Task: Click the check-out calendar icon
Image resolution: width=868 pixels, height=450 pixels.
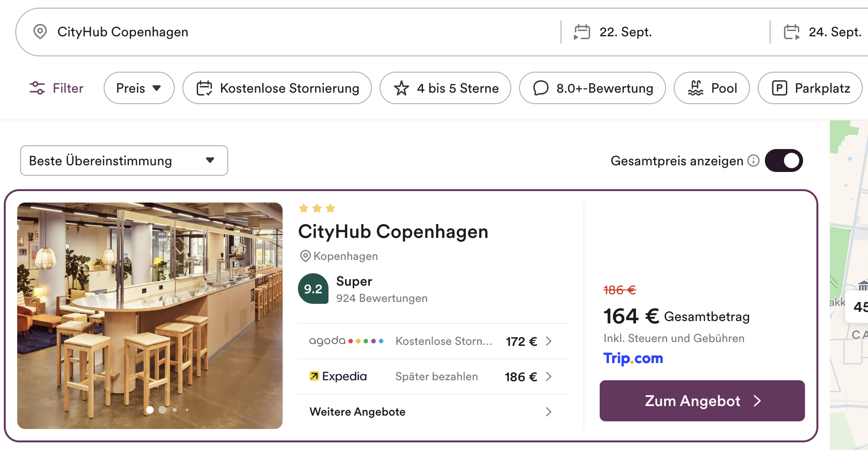Action: coord(792,32)
